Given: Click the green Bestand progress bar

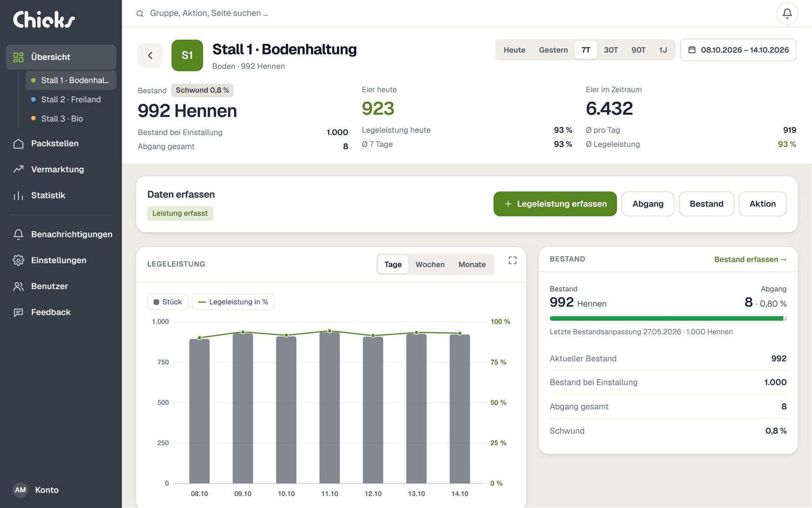Looking at the screenshot, I should (x=668, y=319).
